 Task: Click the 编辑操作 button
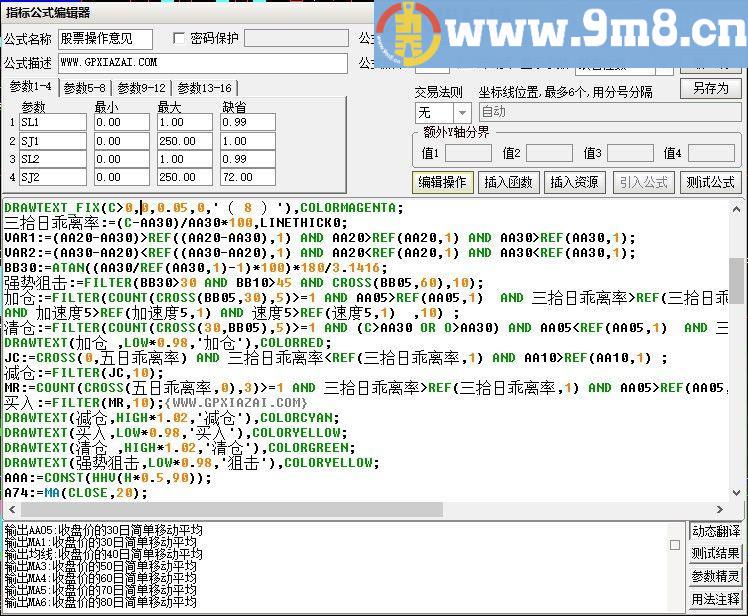click(x=442, y=182)
